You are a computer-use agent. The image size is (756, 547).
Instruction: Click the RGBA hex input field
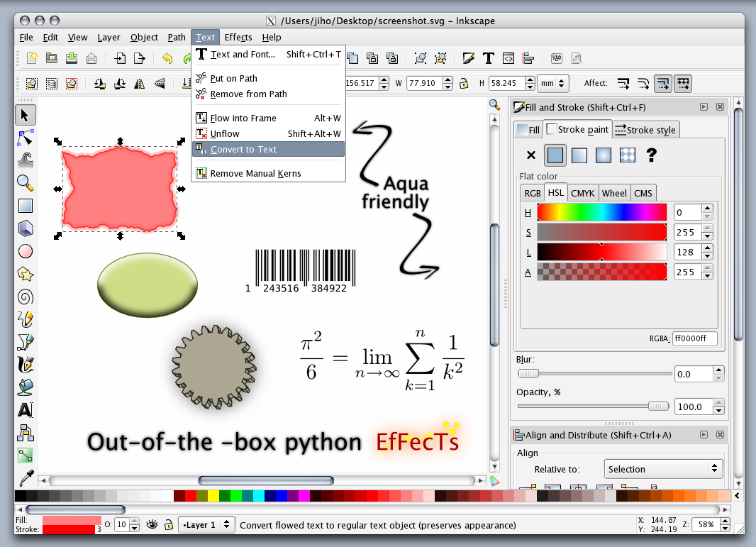click(x=694, y=338)
